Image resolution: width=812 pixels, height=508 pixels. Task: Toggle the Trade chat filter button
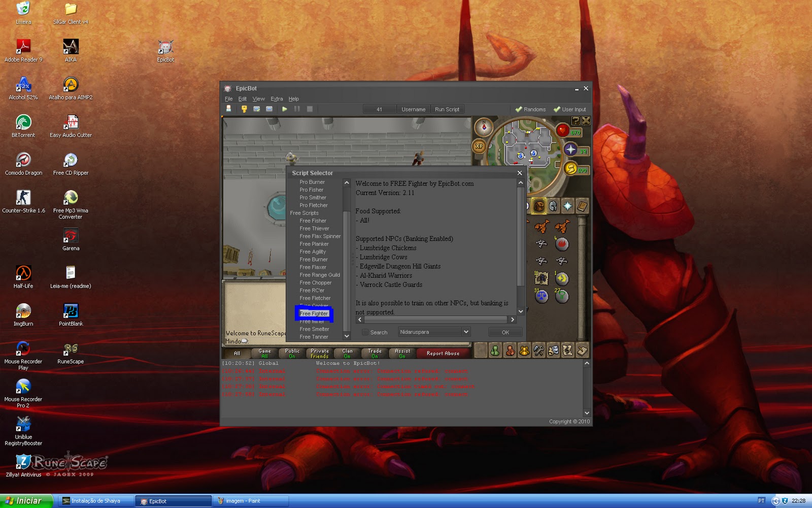[x=375, y=353]
